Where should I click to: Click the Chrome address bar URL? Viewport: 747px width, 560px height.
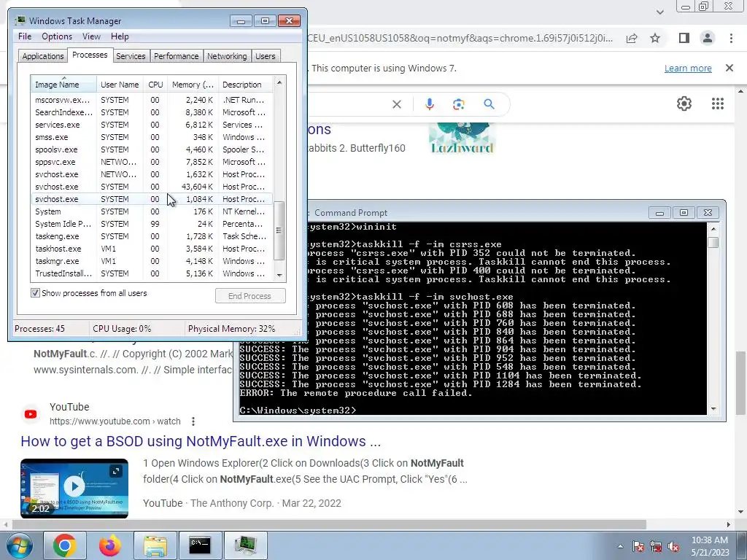click(x=460, y=38)
